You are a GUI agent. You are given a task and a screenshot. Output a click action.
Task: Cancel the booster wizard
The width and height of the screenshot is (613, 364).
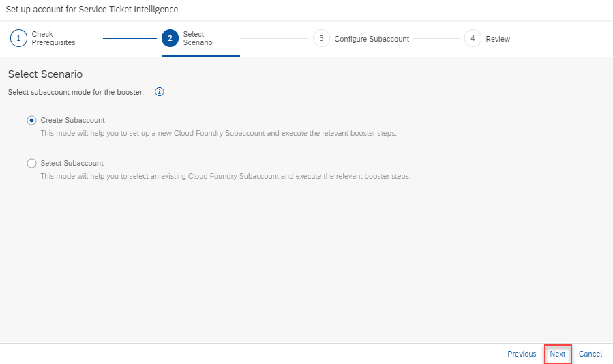click(x=590, y=354)
